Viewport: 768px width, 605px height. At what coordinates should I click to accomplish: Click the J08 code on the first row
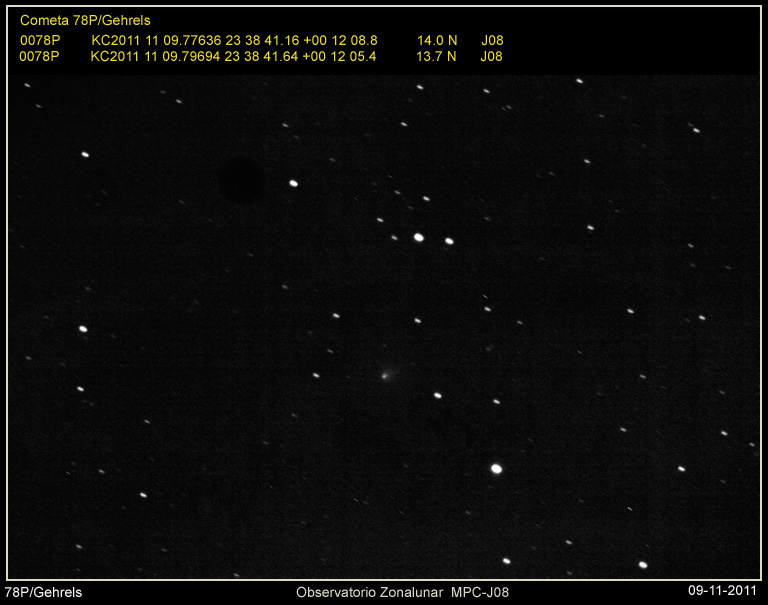click(x=492, y=40)
